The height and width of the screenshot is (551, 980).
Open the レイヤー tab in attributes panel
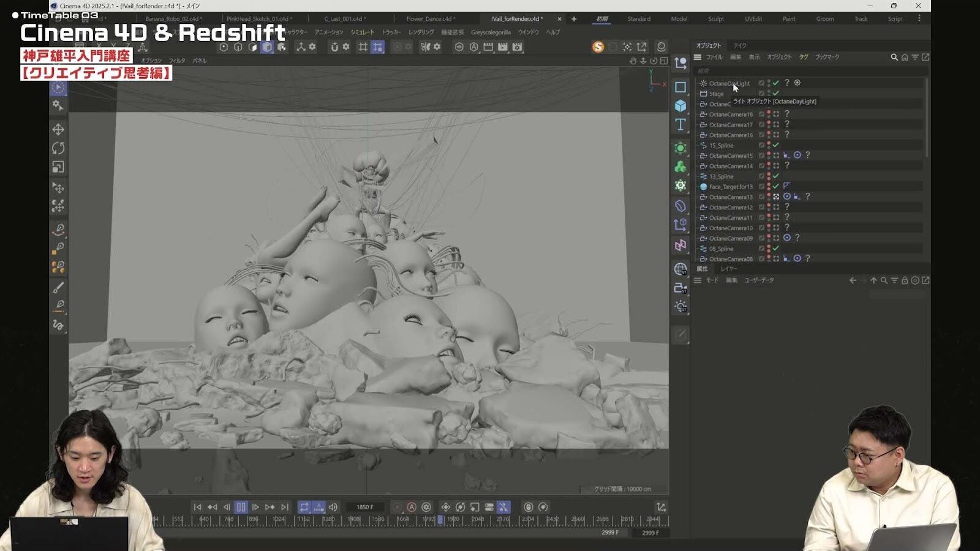click(729, 269)
